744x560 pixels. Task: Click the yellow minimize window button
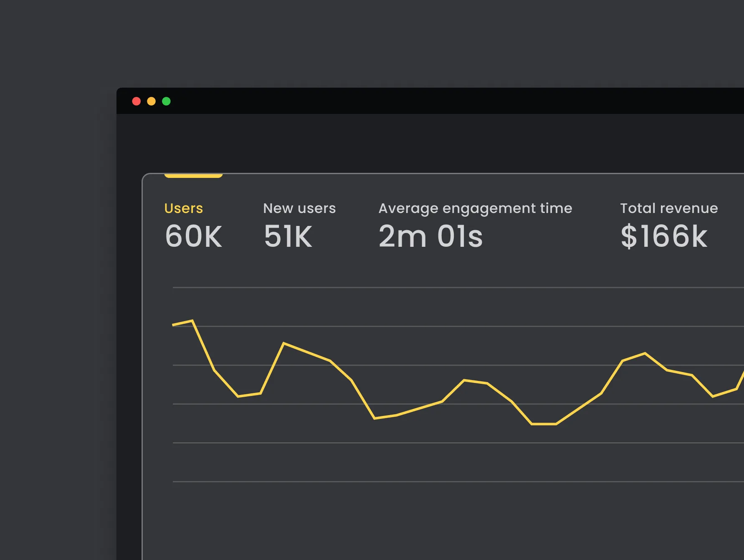[x=152, y=101]
